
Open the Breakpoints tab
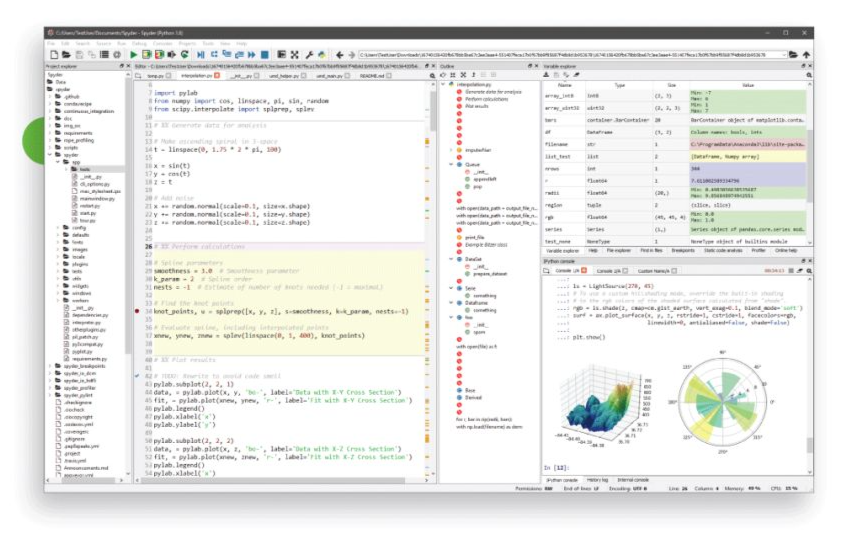[x=682, y=250]
